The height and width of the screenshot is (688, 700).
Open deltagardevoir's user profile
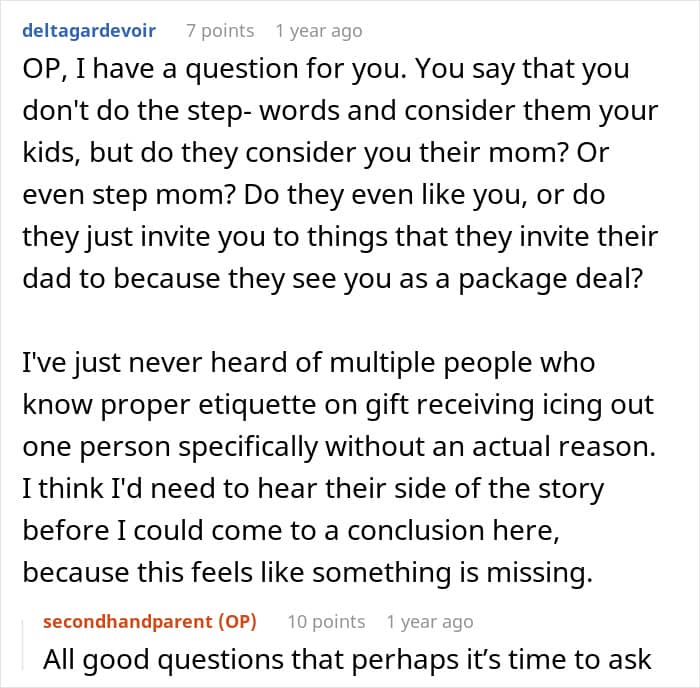(88, 31)
